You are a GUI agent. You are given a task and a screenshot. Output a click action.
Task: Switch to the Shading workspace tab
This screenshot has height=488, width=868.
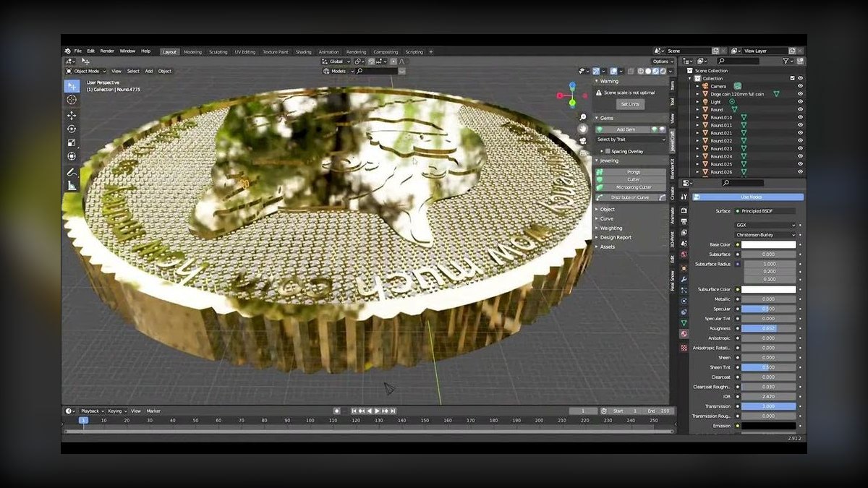tap(304, 52)
